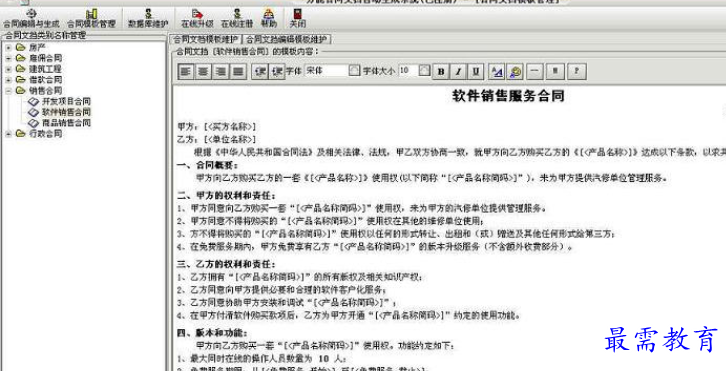Image resolution: width=726 pixels, height=371 pixels.
Task: Align text right in the editor
Action: coord(220,71)
